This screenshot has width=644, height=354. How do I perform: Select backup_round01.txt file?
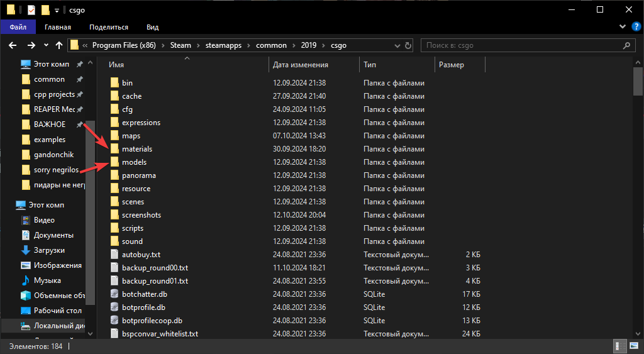(155, 281)
